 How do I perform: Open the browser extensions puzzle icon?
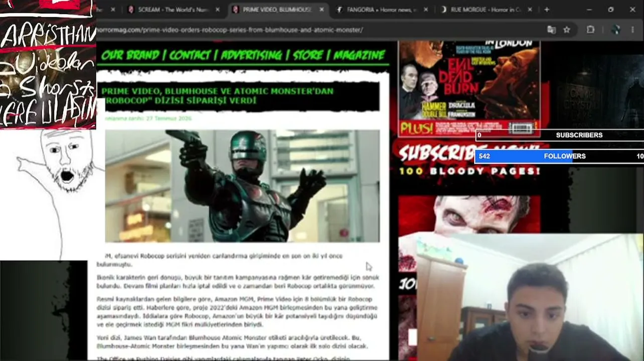[x=590, y=30]
